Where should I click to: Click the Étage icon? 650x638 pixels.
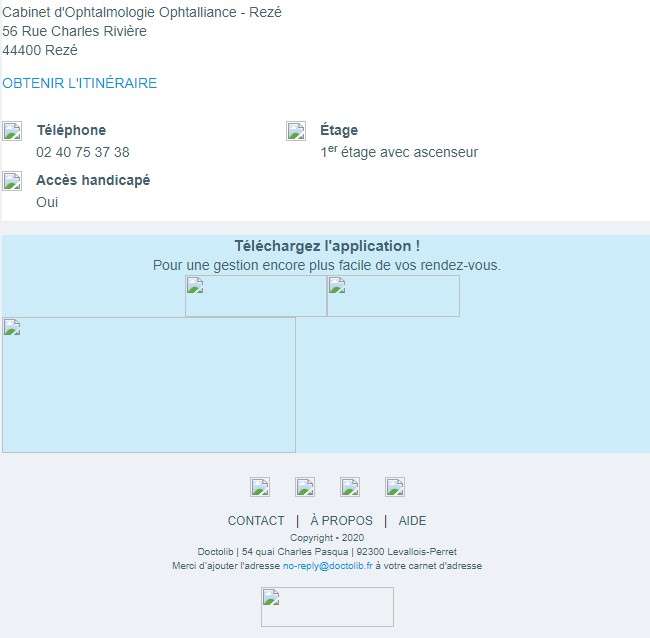(296, 131)
